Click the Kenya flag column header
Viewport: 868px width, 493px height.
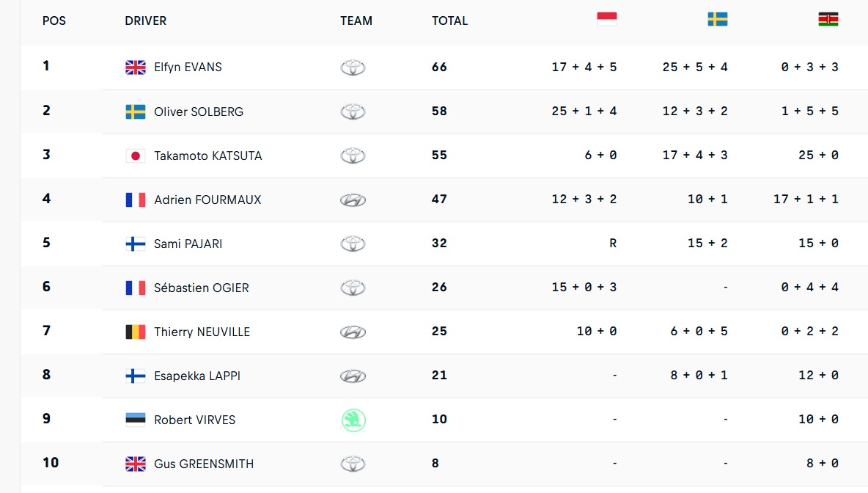tap(828, 19)
